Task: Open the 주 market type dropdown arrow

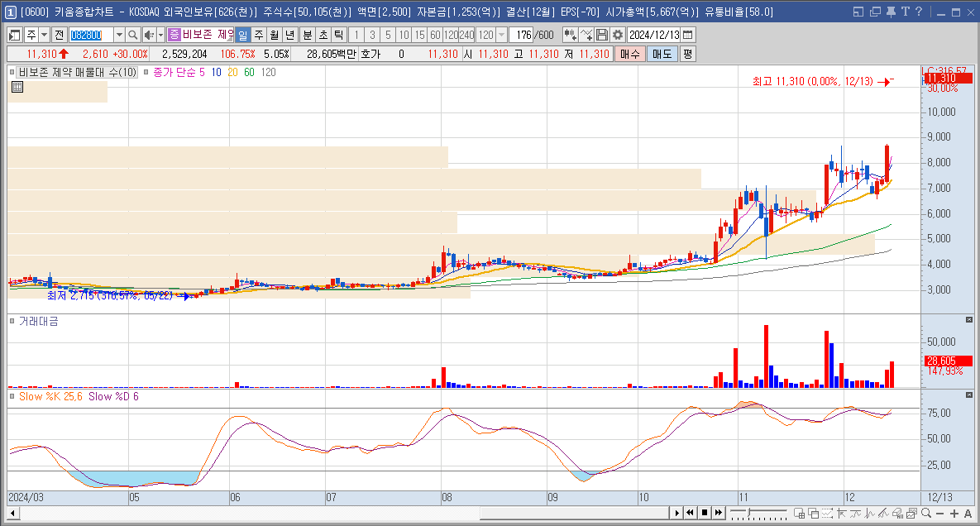Action: pos(45,35)
